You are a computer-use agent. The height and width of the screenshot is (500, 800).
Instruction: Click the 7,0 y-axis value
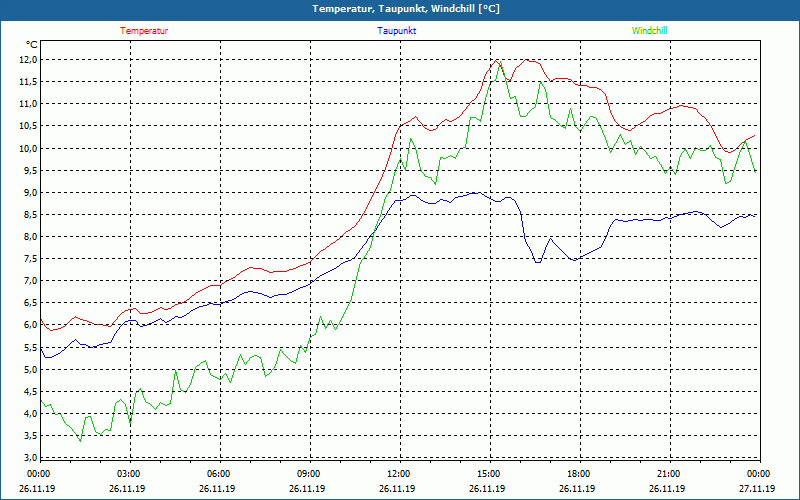pos(31,281)
